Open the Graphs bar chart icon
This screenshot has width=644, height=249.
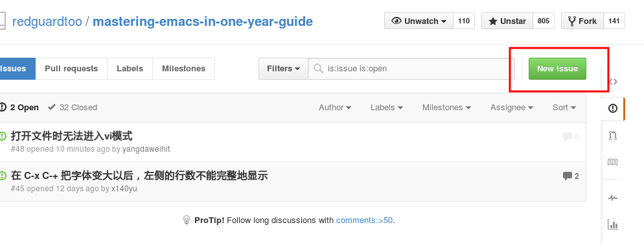click(x=612, y=224)
